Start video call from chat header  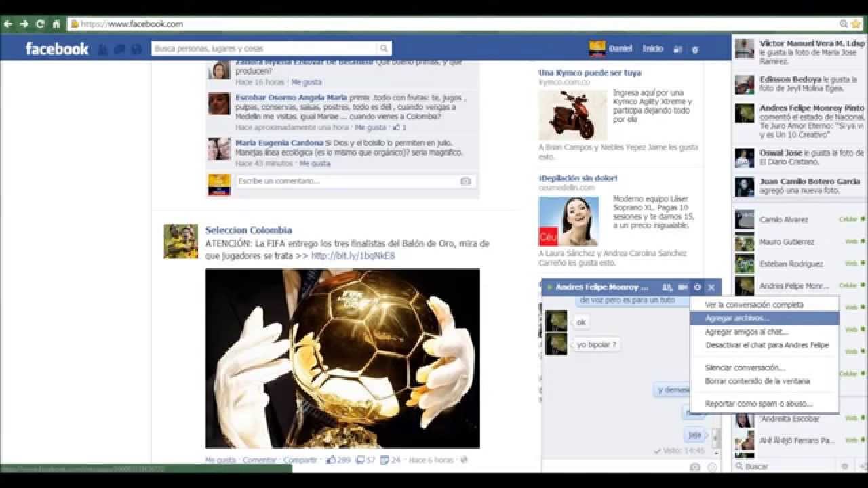[x=683, y=287]
